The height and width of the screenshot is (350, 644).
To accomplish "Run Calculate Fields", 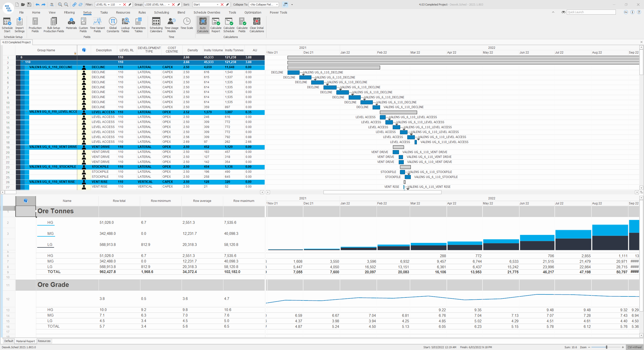I will pos(242,25).
